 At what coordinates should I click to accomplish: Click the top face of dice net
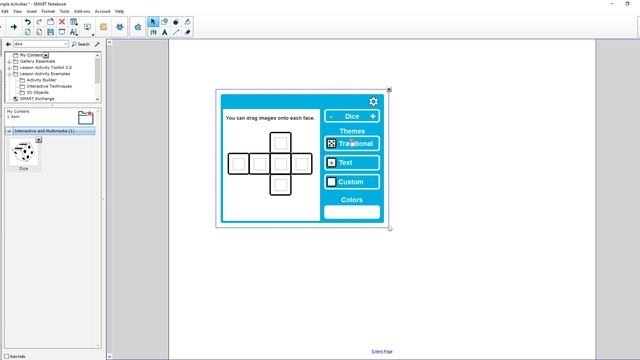pos(280,143)
